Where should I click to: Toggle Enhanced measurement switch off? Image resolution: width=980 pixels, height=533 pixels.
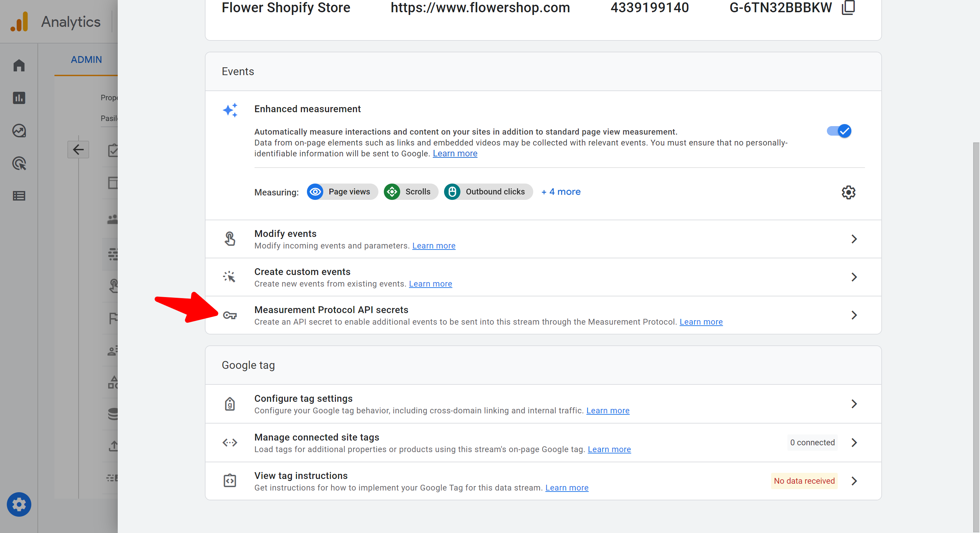click(x=839, y=131)
